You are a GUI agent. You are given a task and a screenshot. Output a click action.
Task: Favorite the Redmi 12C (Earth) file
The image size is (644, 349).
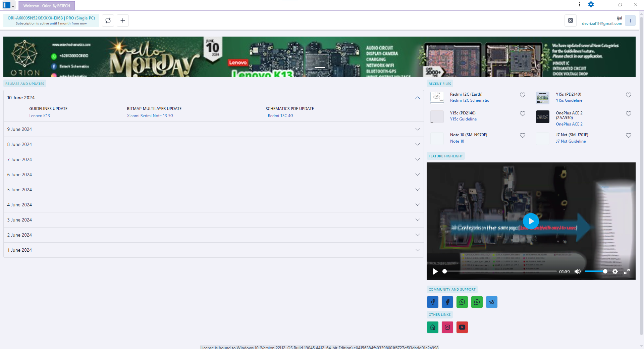523,95
